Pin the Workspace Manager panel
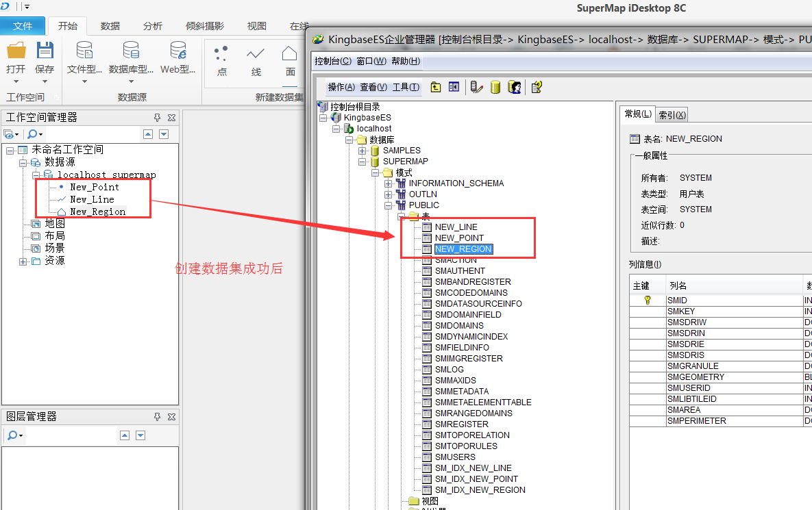This screenshot has height=510, width=812. pos(158,118)
